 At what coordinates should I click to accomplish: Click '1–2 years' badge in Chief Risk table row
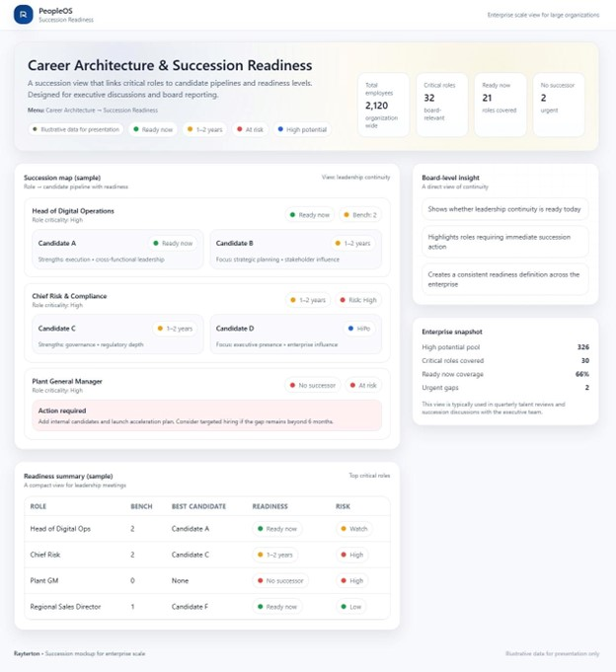click(x=274, y=555)
